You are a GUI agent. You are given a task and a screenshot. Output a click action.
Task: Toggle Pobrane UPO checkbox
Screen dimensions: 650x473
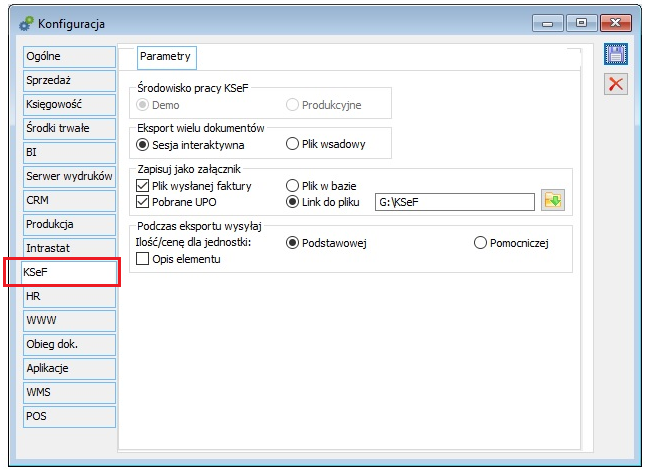(x=142, y=202)
